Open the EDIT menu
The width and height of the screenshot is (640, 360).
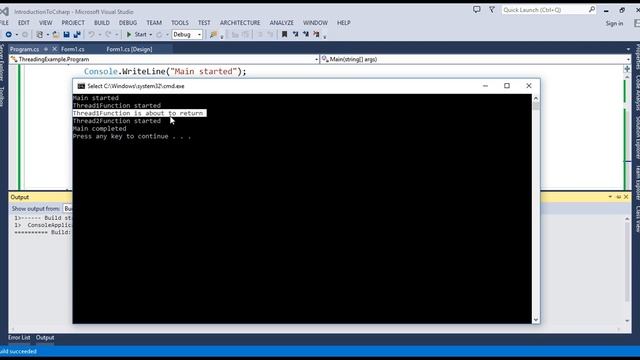click(x=24, y=23)
